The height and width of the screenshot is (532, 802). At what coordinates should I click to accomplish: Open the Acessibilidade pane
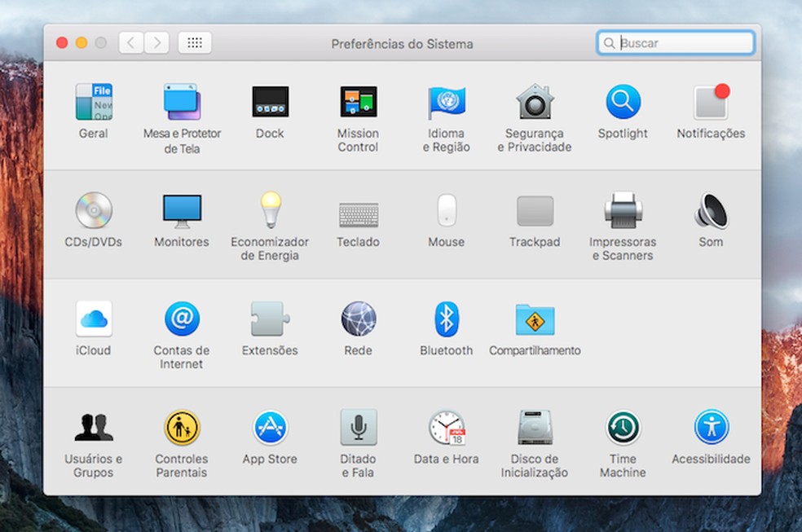click(x=711, y=428)
